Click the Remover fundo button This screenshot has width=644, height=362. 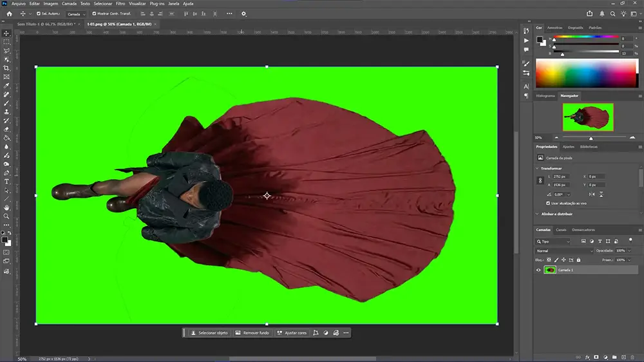pyautogui.click(x=252, y=333)
